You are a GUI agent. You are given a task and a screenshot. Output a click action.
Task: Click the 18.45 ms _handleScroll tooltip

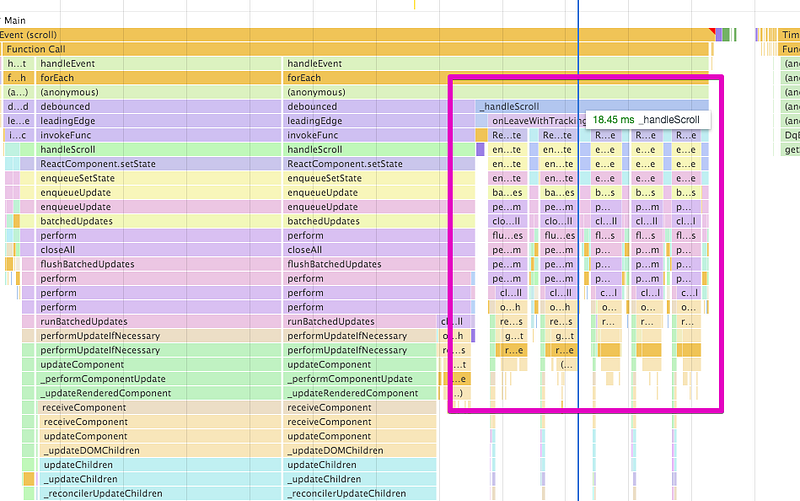point(646,120)
